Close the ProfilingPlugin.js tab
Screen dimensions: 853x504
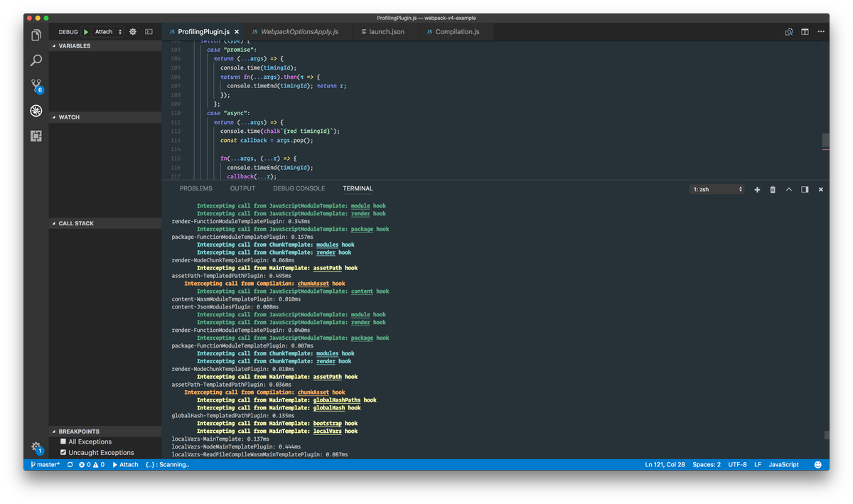pyautogui.click(x=237, y=32)
